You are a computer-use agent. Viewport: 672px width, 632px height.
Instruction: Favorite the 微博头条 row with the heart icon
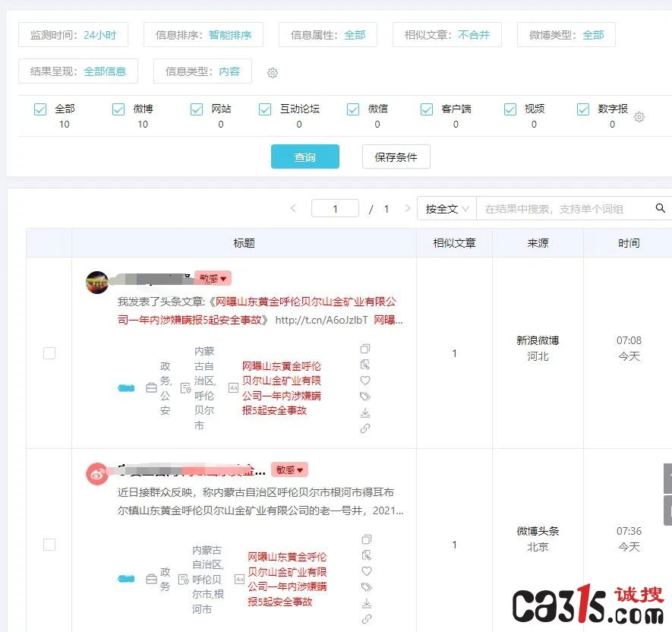[x=367, y=571]
